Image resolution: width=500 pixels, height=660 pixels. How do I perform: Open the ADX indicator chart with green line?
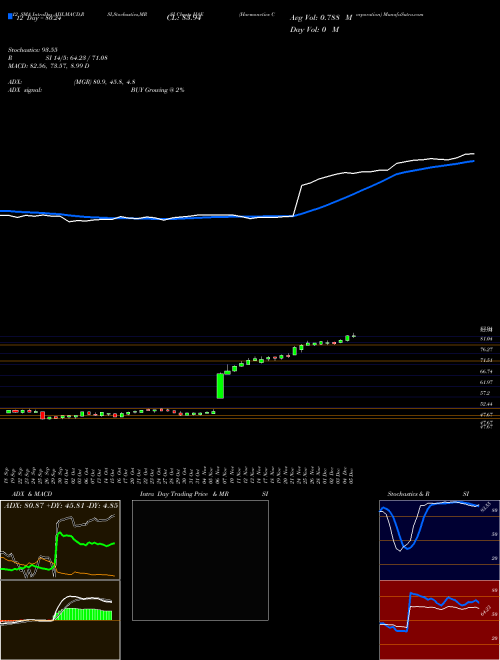click(x=60, y=540)
